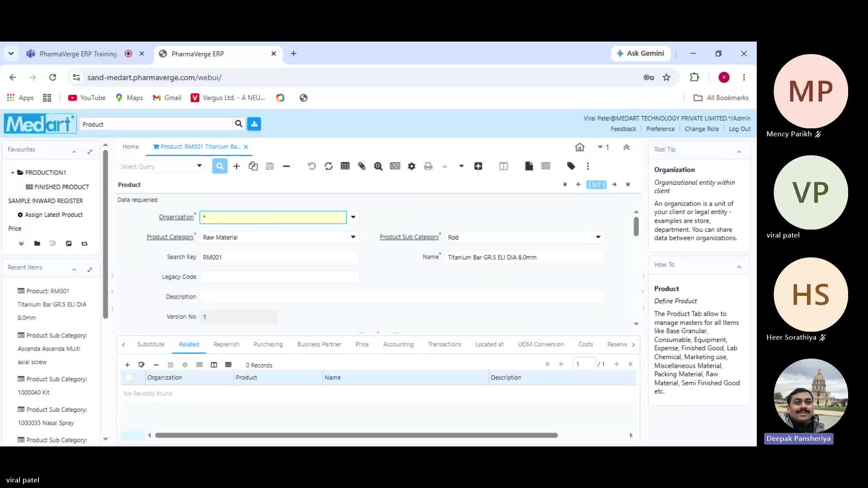Click the Zoom Across magnifier-plus icon
Viewport: 868px width, 488px height.
coord(378,166)
